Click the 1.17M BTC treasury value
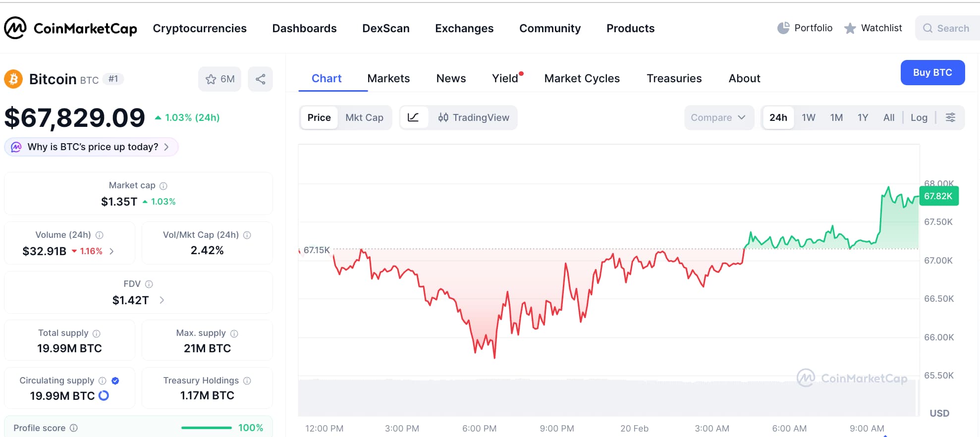 tap(207, 395)
